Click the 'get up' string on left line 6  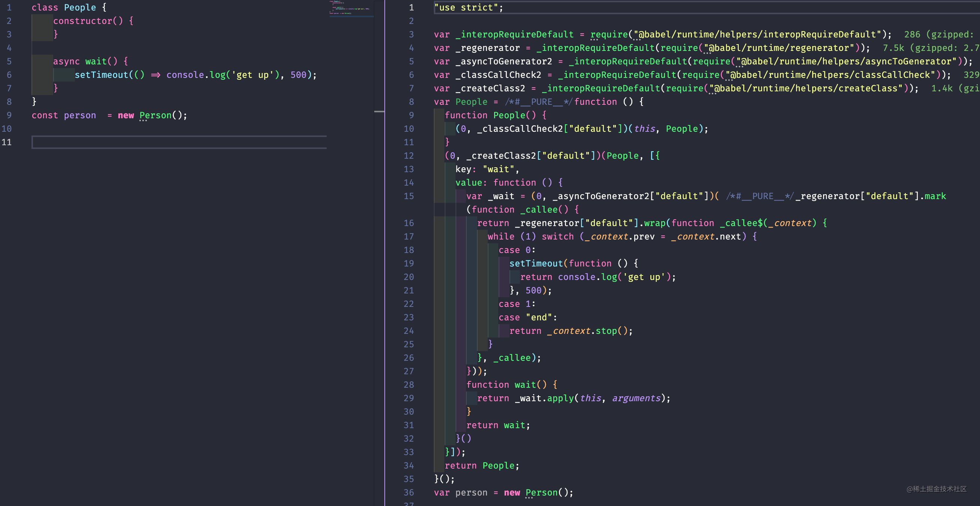[252, 75]
